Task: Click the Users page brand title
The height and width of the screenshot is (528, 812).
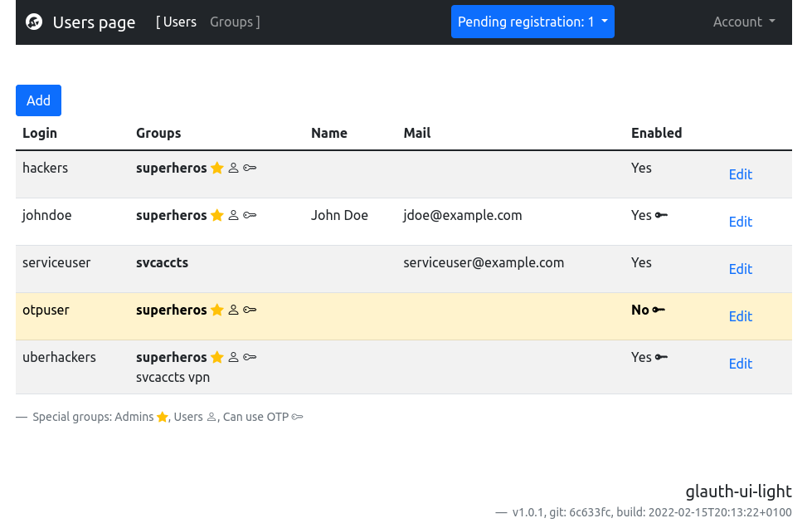Action: coord(94,22)
